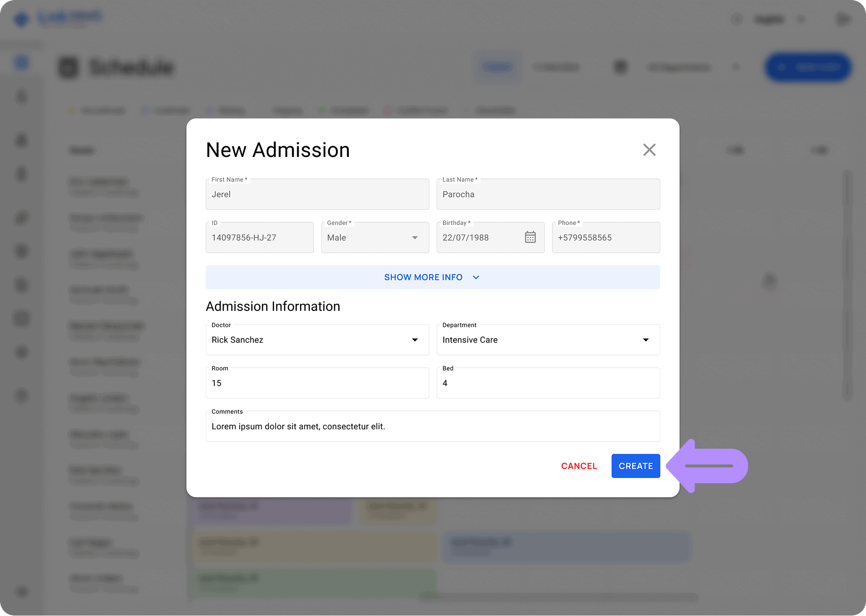Click the bottom-most icon in the left sidebar
Screen dimensions: 866x616
21,591
